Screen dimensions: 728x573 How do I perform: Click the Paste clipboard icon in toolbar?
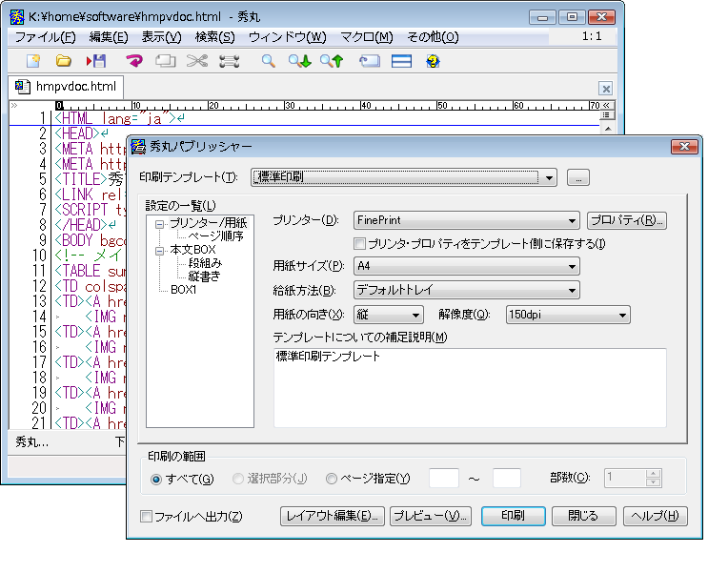(230, 61)
